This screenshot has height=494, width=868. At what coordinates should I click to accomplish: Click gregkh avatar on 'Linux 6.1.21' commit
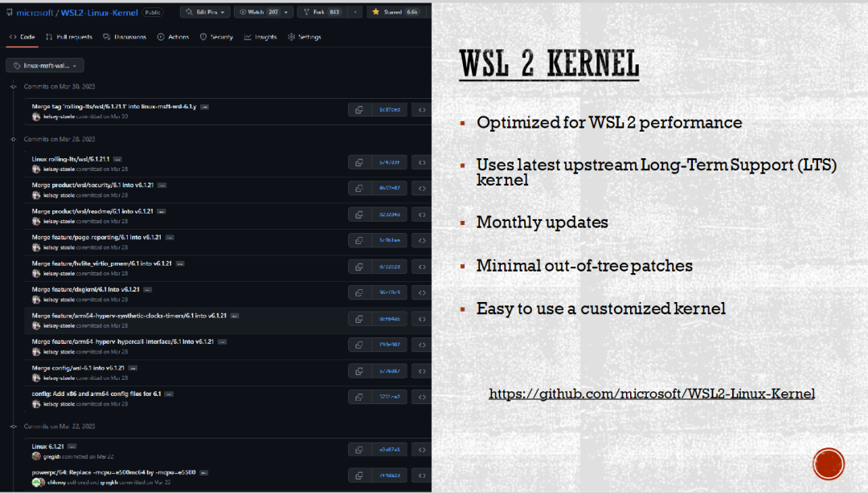pyautogui.click(x=36, y=456)
